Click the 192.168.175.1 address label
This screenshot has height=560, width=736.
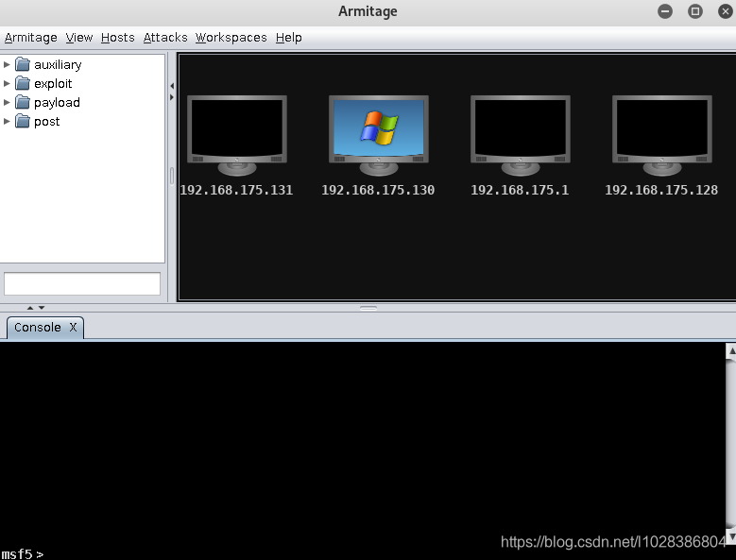coord(520,190)
